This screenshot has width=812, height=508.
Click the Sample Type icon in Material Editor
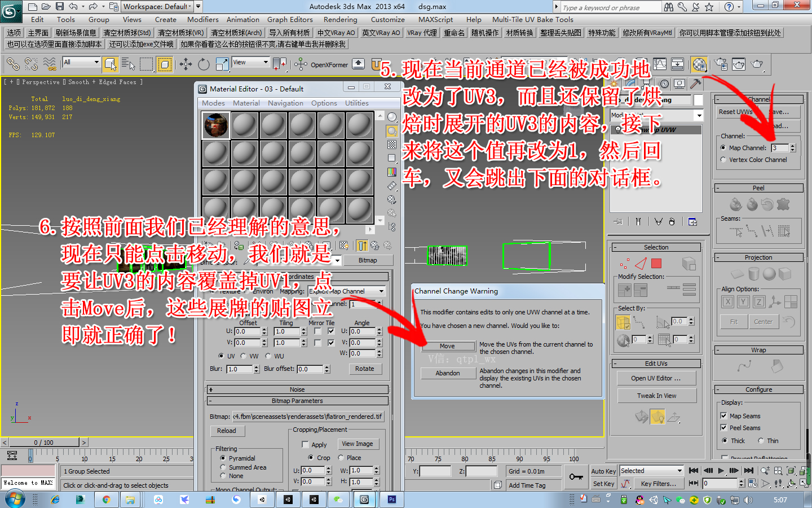pos(392,117)
